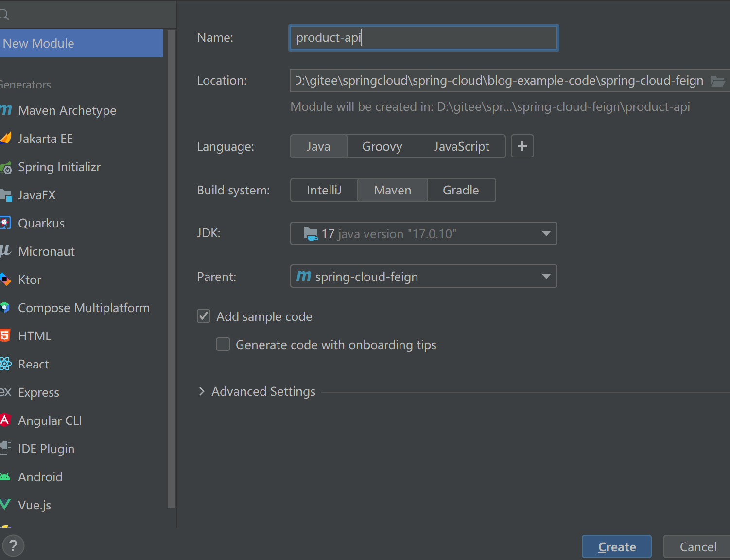Click the Quarkus generator icon
The width and height of the screenshot is (730, 560).
click(5, 223)
